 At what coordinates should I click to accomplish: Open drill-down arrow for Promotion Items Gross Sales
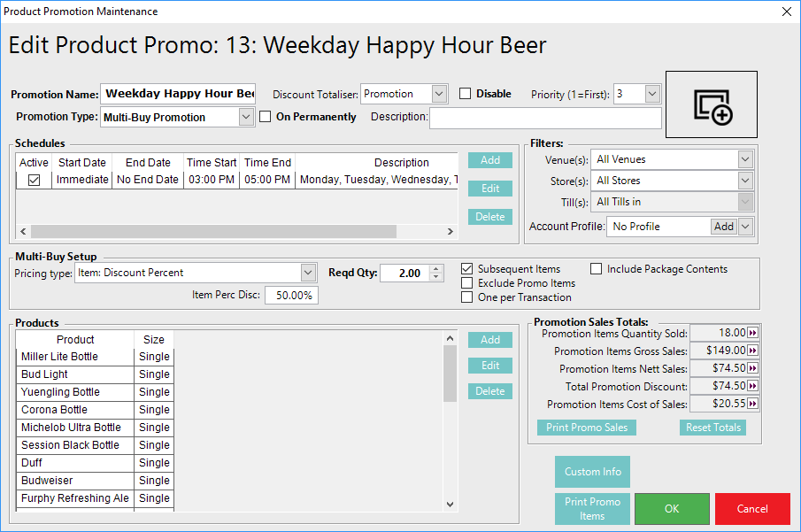point(753,351)
